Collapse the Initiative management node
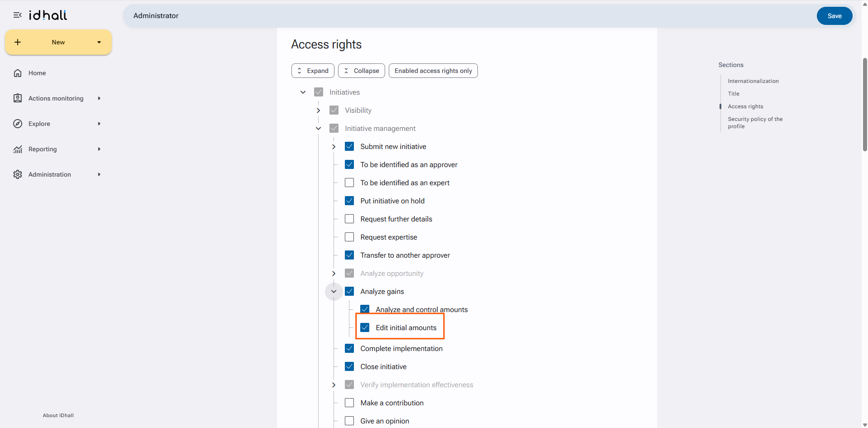The image size is (868, 428). [x=319, y=129]
